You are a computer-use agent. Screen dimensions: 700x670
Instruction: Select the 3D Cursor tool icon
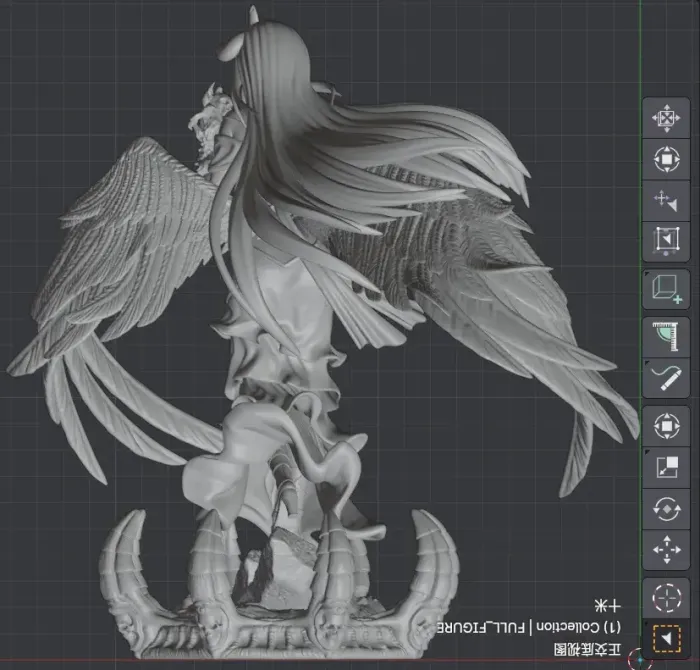point(667,597)
